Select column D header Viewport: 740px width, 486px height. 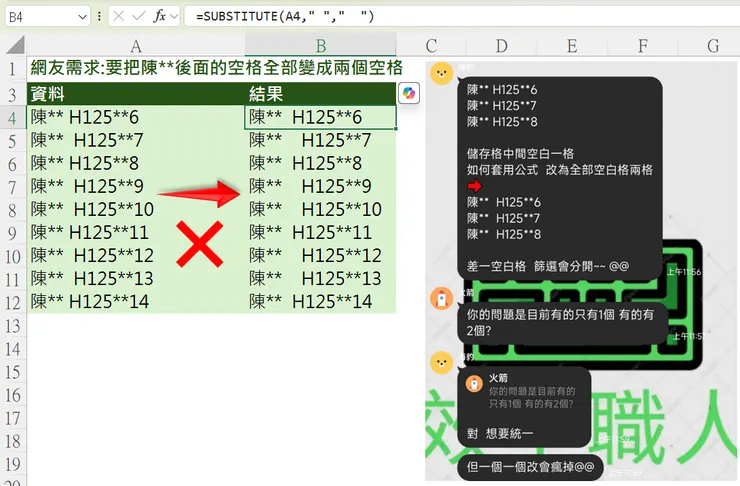[x=502, y=46]
